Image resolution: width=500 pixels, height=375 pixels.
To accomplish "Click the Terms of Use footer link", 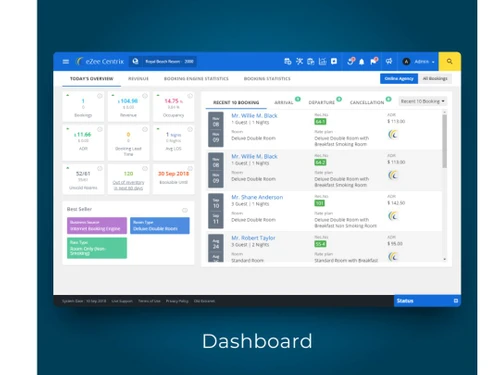I will point(149,301).
